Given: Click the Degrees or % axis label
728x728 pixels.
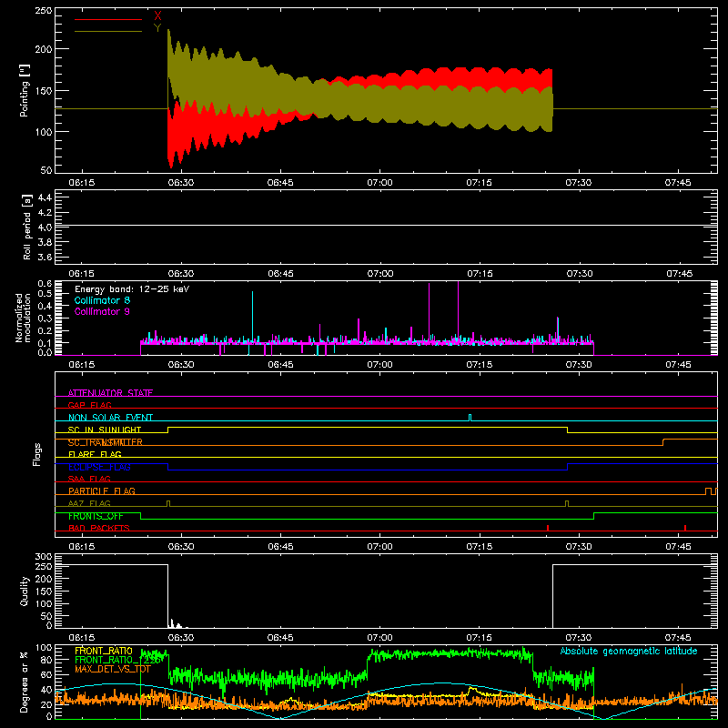Looking at the screenshot, I should pyautogui.click(x=25, y=682).
